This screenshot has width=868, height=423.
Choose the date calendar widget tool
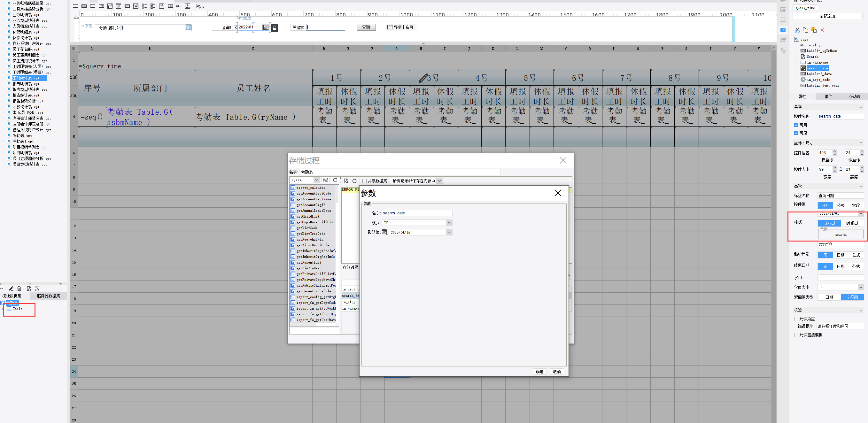[x=119, y=6]
